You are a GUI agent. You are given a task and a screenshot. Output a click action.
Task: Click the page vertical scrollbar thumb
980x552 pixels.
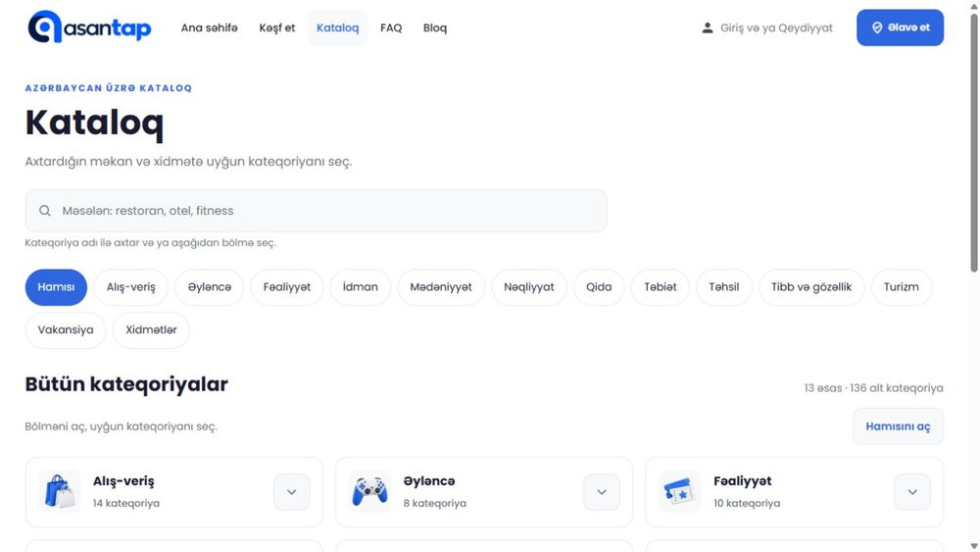tap(974, 141)
